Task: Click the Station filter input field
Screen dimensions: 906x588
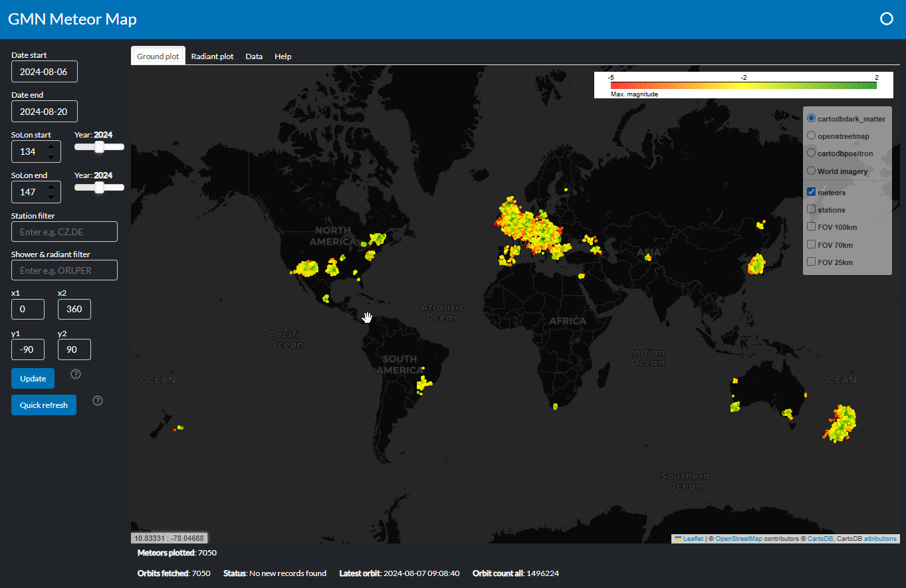Action: coord(64,232)
